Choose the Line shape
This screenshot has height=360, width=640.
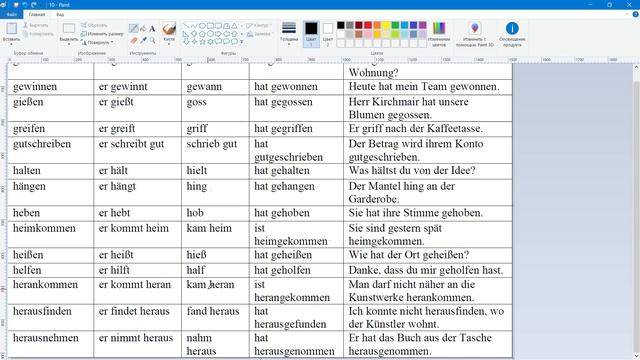click(x=186, y=26)
